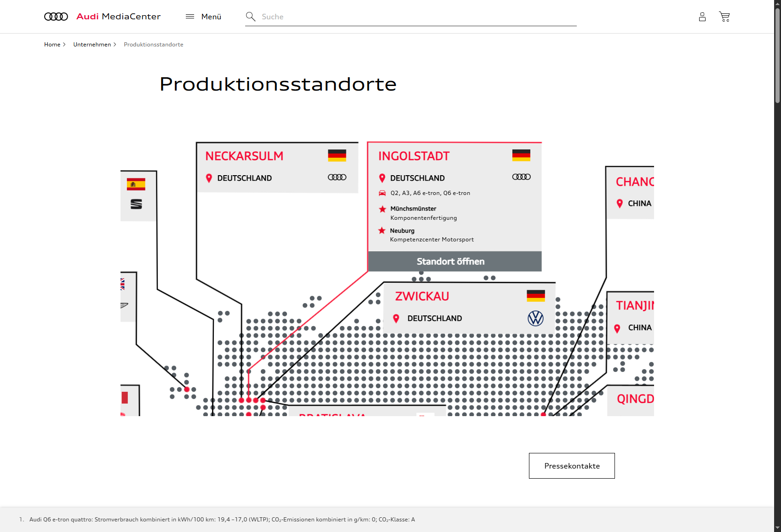Viewport: 781px width, 532px height.
Task: Focus the Suche search field
Action: pyautogui.click(x=414, y=17)
